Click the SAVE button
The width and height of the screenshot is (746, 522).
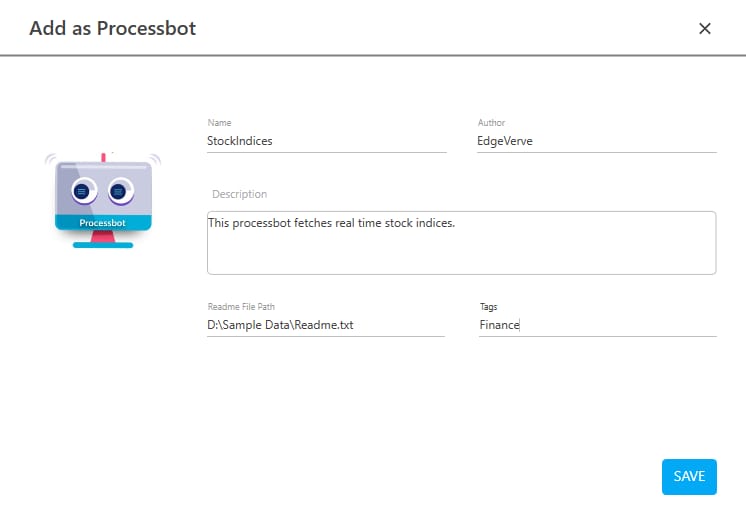click(689, 476)
